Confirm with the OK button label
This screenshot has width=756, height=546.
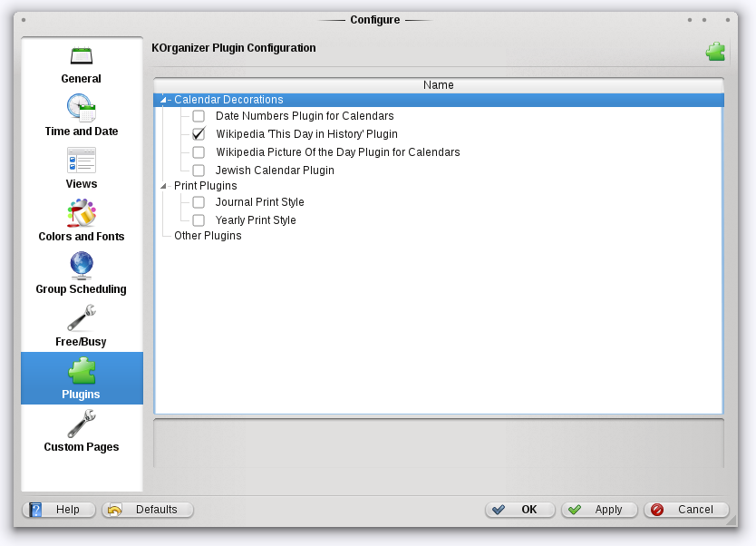528,510
